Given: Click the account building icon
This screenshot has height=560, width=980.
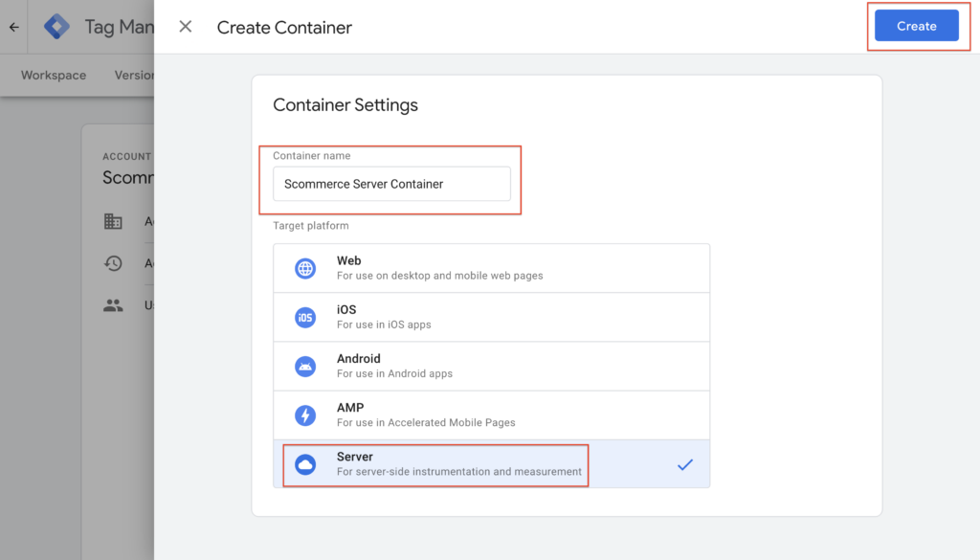Looking at the screenshot, I should coord(113,221).
